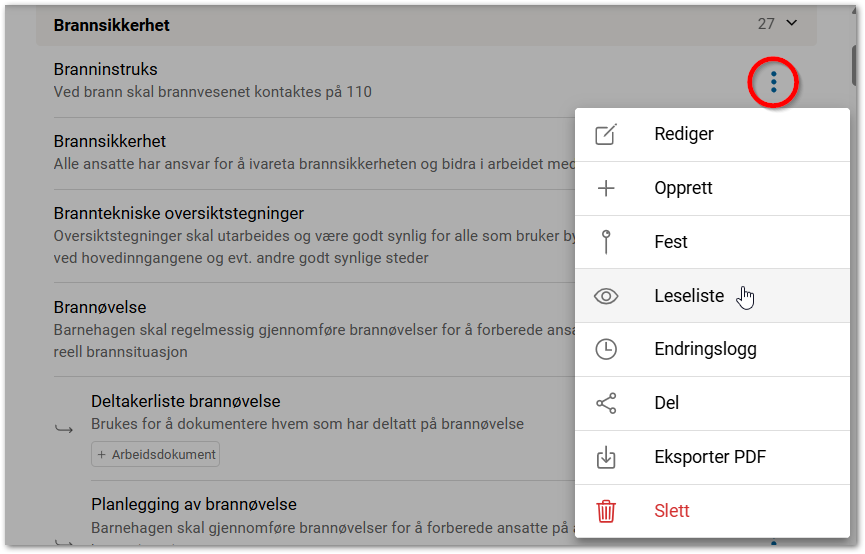Click the bold Brannsikkerhet section heading
This screenshot has height=554, width=865.
(111, 25)
